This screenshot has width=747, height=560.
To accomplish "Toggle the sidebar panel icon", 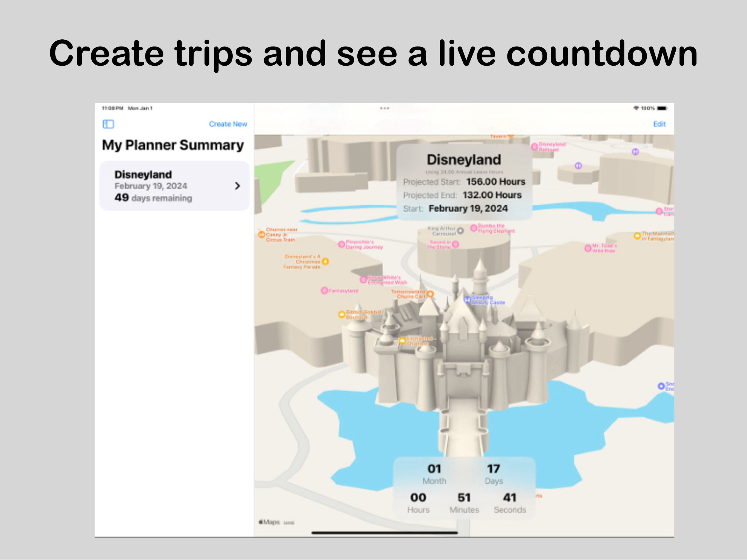I will (108, 124).
